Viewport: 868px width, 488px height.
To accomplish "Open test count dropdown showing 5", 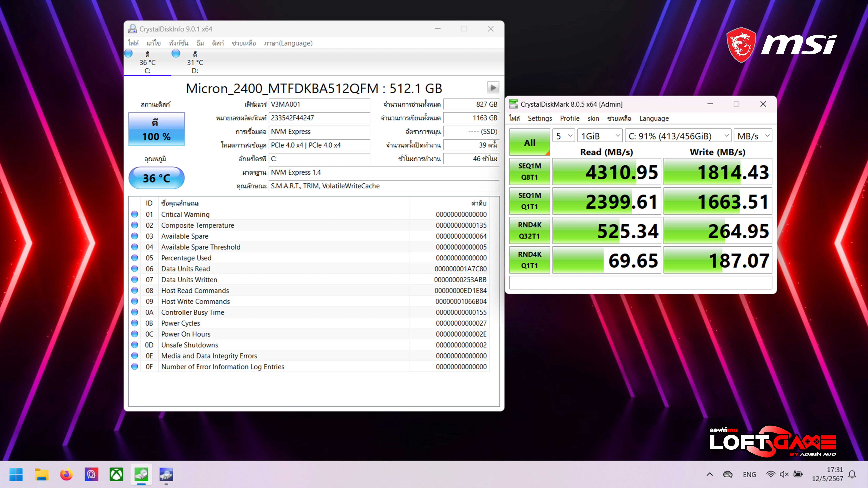I will coord(564,136).
